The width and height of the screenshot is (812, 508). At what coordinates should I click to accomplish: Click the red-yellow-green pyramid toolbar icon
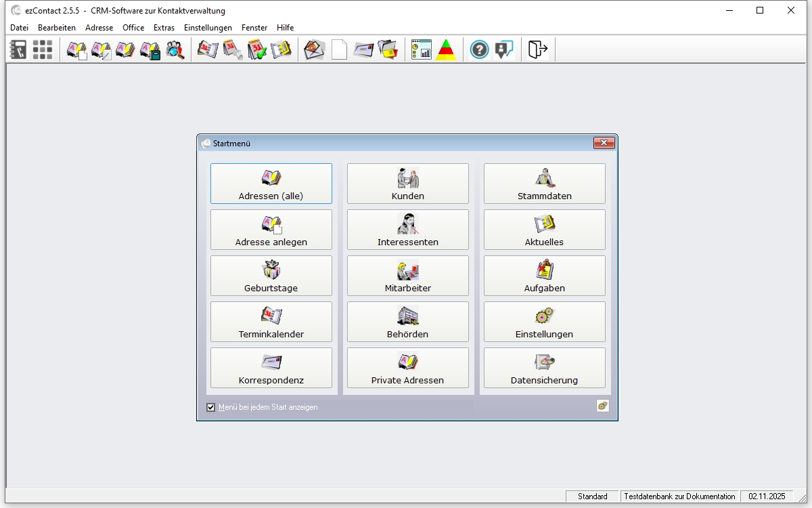pyautogui.click(x=446, y=49)
